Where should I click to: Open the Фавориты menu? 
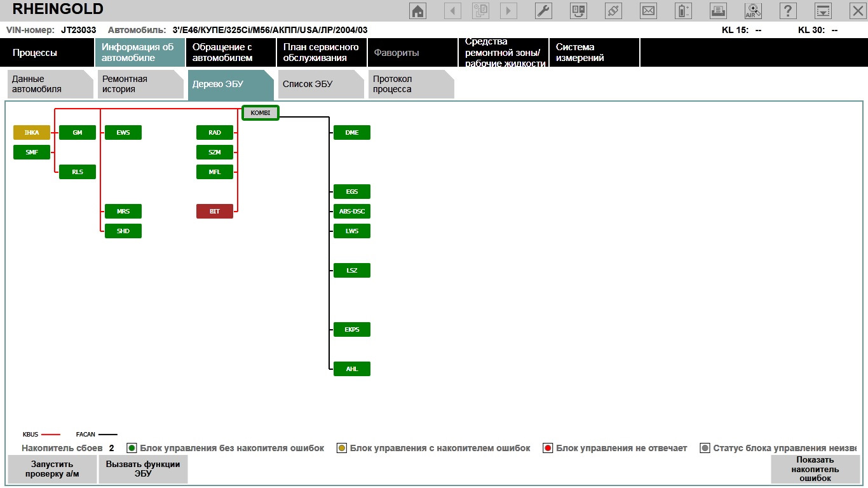tap(412, 52)
